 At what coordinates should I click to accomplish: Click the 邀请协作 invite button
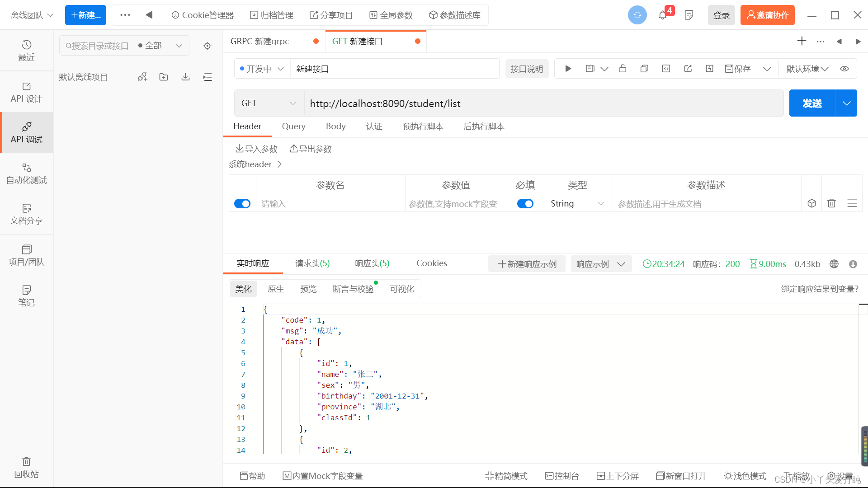pos(767,15)
